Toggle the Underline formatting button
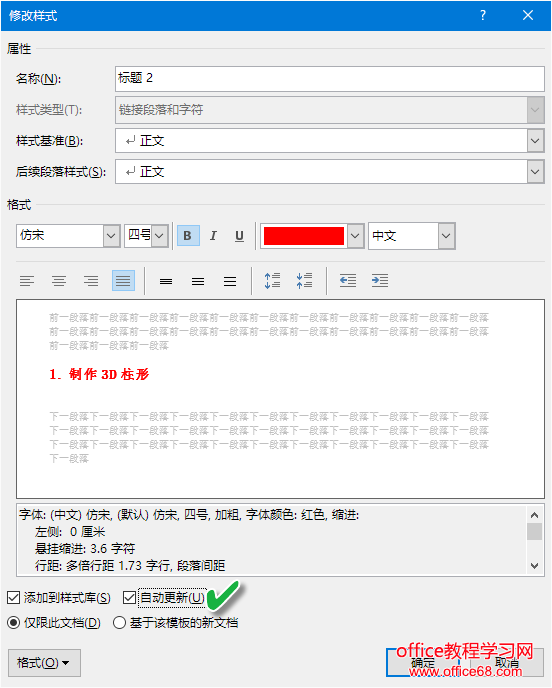Viewport: 552px width, 688px height. coord(239,236)
